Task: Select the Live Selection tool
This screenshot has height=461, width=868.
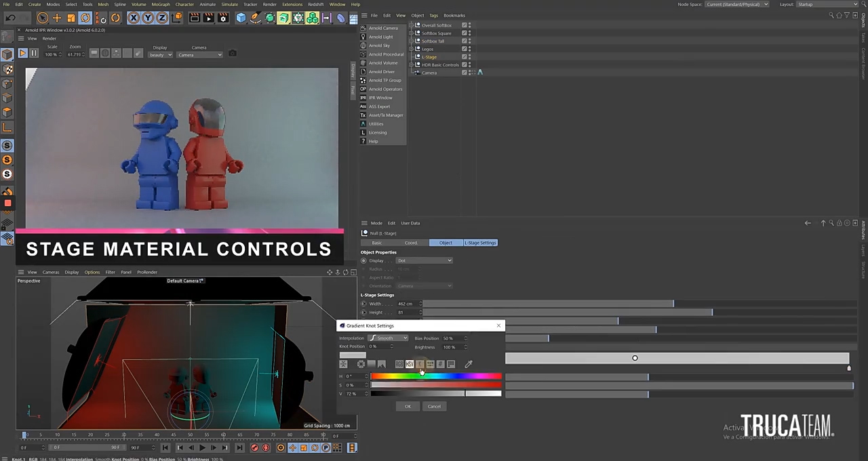Action: point(42,18)
